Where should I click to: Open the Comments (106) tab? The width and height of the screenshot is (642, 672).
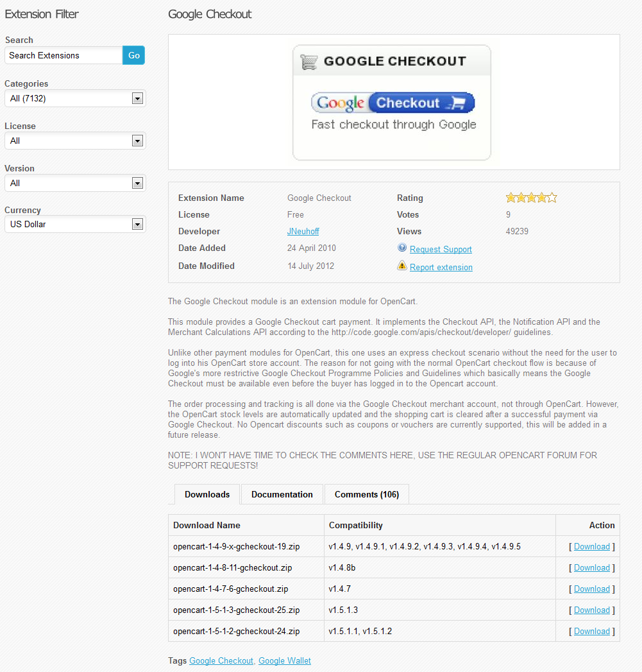coord(367,494)
